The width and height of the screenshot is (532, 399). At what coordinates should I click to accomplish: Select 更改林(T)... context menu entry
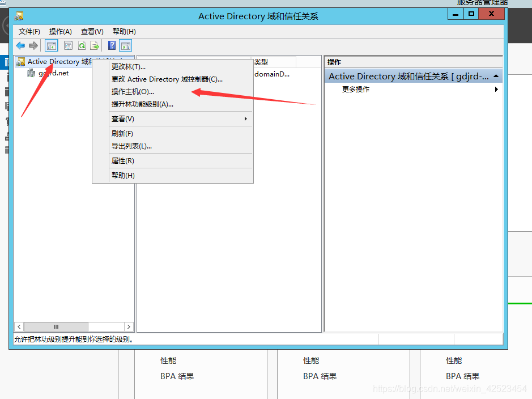129,66
